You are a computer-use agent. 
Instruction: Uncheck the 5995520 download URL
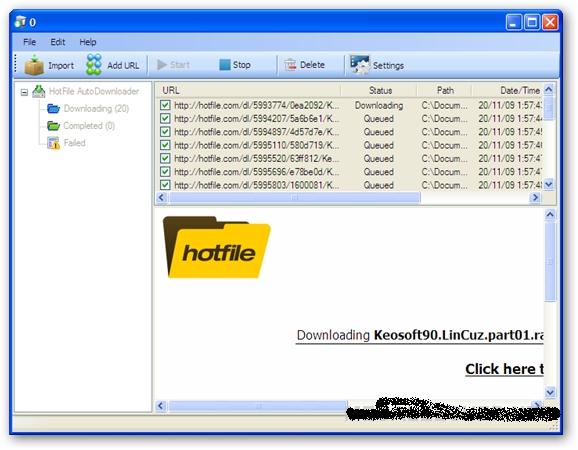pyautogui.click(x=165, y=158)
